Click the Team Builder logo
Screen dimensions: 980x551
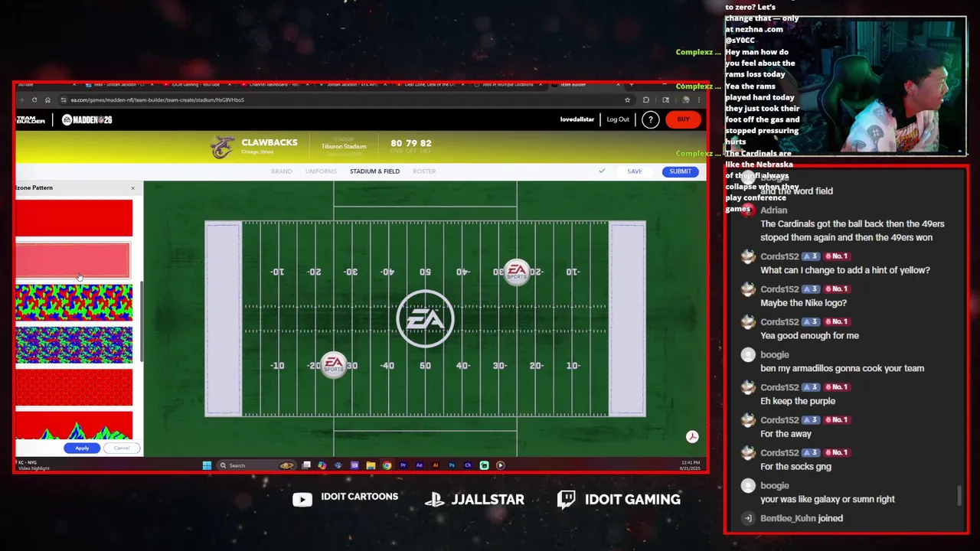(31, 119)
